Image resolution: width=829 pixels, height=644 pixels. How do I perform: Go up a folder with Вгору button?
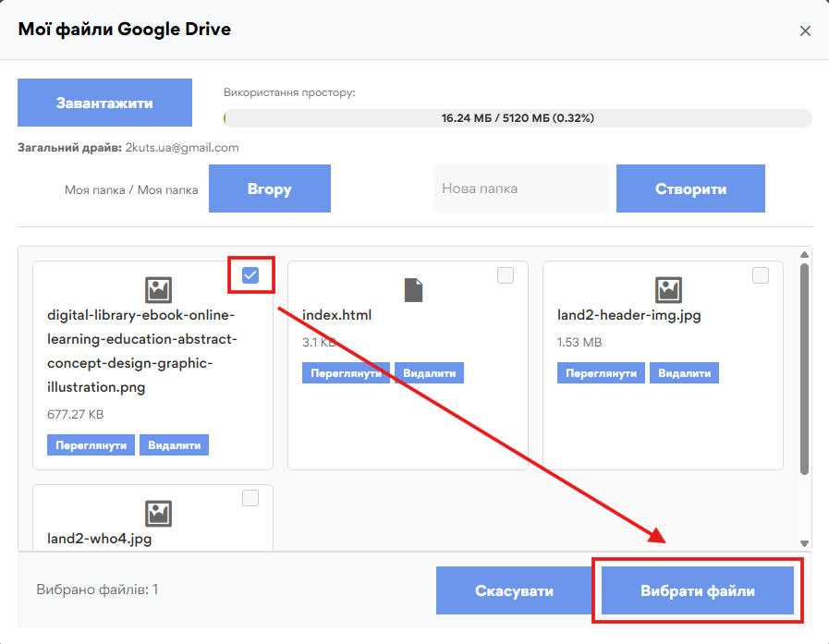[x=269, y=188]
